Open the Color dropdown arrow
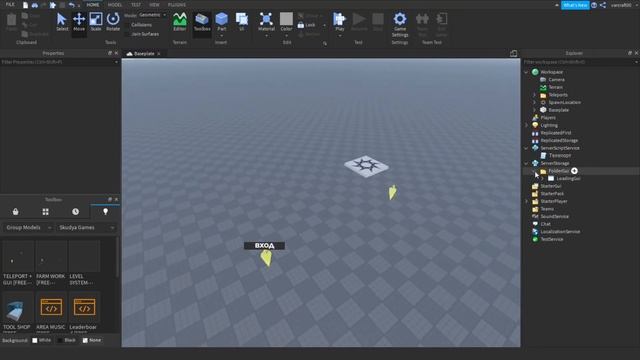Image resolution: width=640 pixels, height=360 pixels. tap(286, 36)
